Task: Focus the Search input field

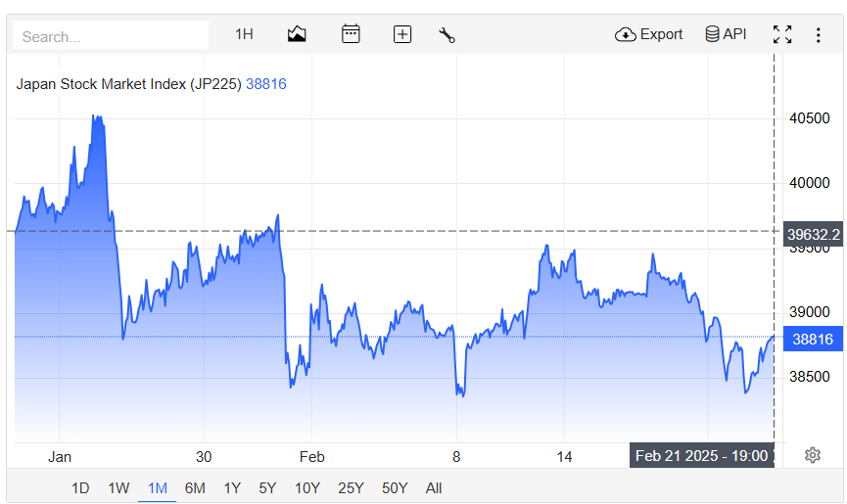Action: [111, 35]
